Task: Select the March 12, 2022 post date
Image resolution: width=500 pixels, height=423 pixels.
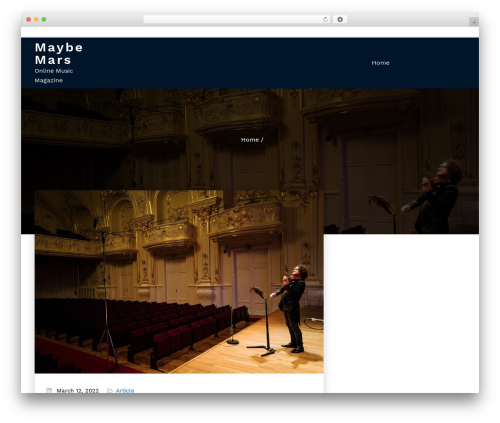Action: (78, 390)
